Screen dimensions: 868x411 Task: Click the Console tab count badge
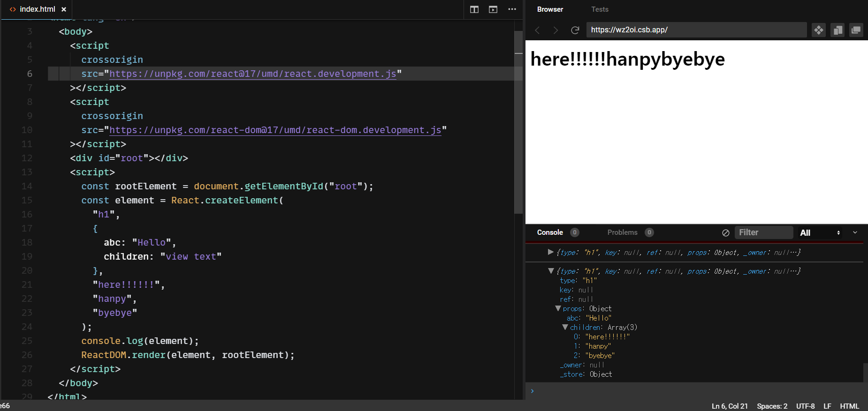tap(575, 232)
